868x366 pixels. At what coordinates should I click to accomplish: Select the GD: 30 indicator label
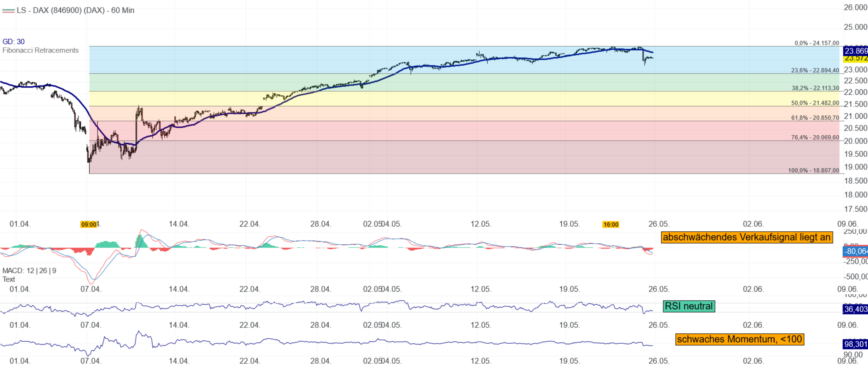[x=13, y=41]
